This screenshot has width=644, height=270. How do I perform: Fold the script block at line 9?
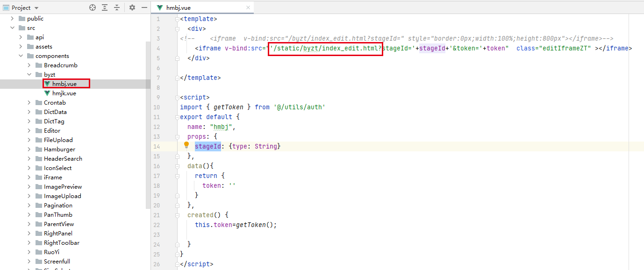[177, 97]
